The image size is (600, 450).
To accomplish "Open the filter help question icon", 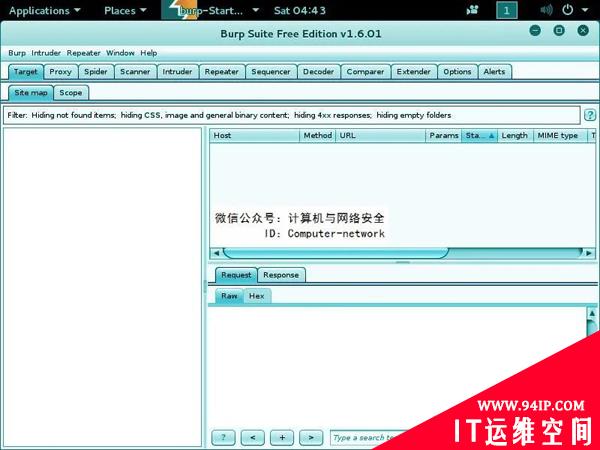I will point(590,115).
